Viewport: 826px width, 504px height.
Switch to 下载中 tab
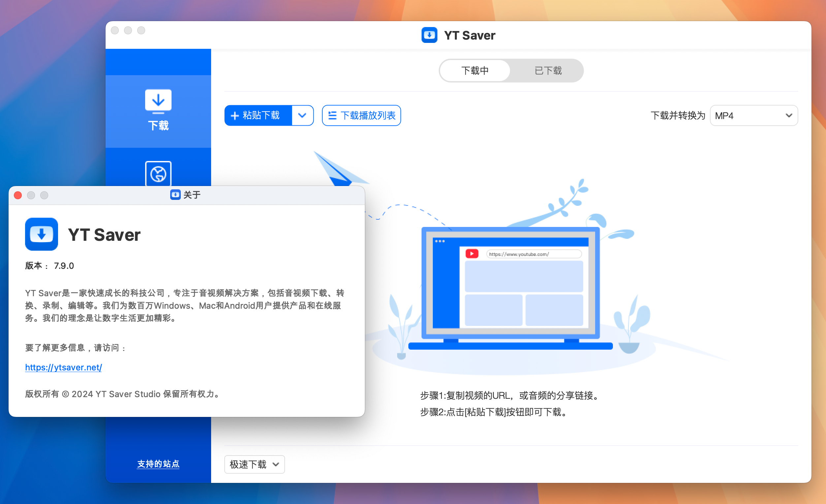(x=476, y=71)
